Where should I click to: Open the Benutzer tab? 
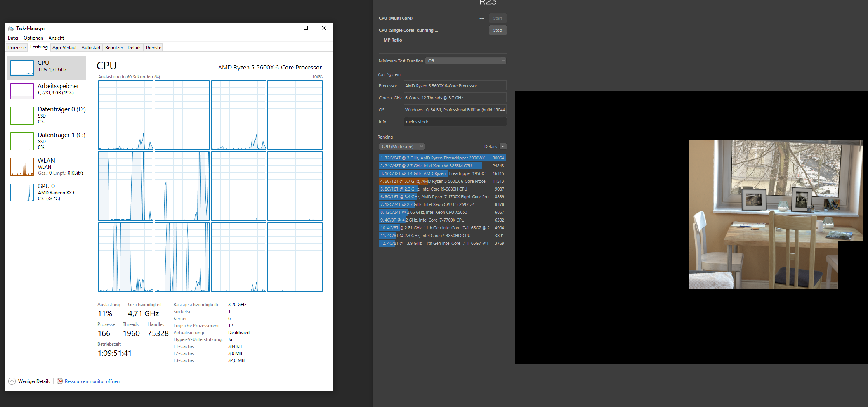click(114, 48)
